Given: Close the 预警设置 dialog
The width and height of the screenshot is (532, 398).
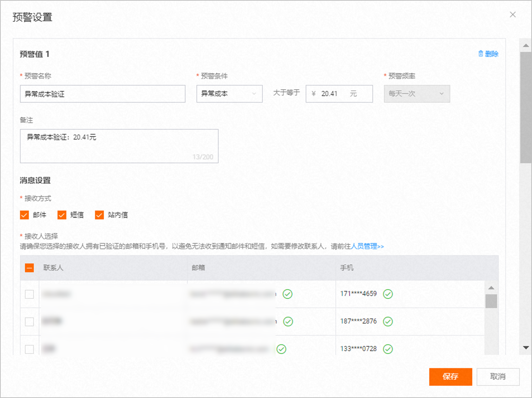Looking at the screenshot, I should [513, 14].
